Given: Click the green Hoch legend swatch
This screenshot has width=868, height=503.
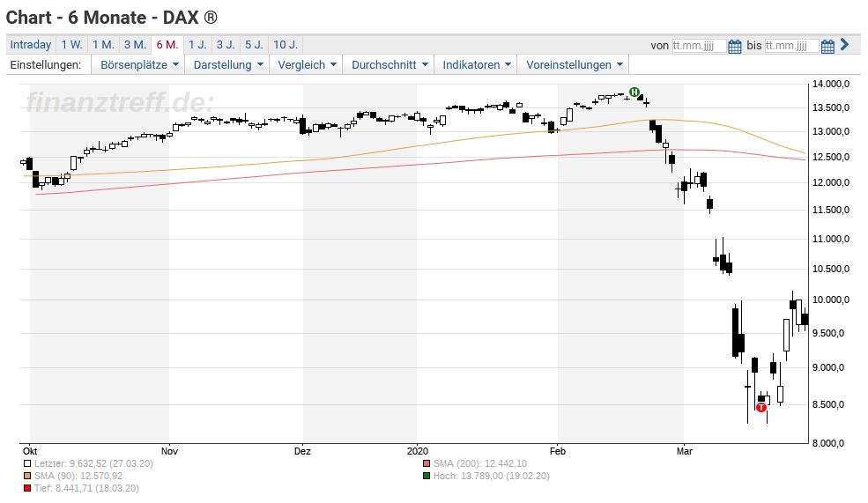Looking at the screenshot, I should tap(427, 476).
